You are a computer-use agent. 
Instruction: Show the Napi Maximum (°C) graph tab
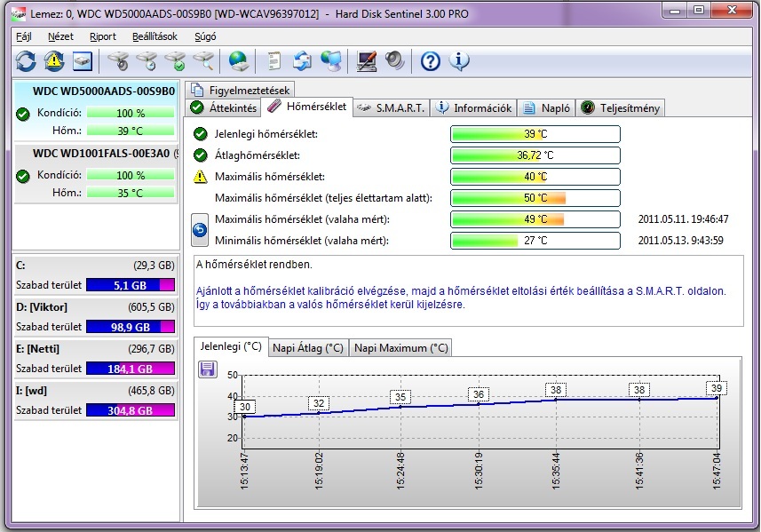400,348
